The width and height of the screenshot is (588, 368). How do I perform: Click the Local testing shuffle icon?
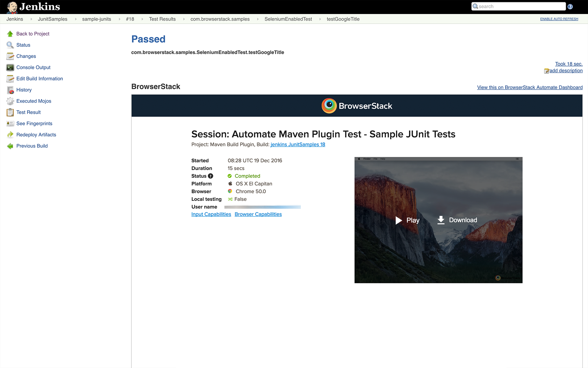point(230,199)
